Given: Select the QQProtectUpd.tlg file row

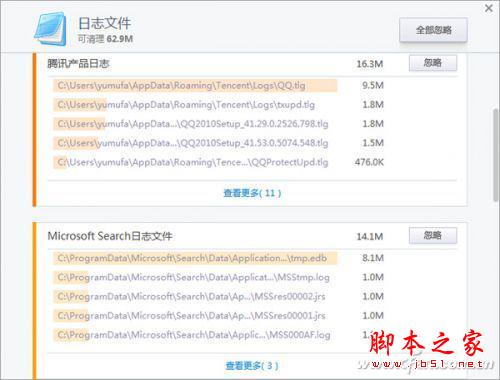Looking at the screenshot, I should coord(195,162).
